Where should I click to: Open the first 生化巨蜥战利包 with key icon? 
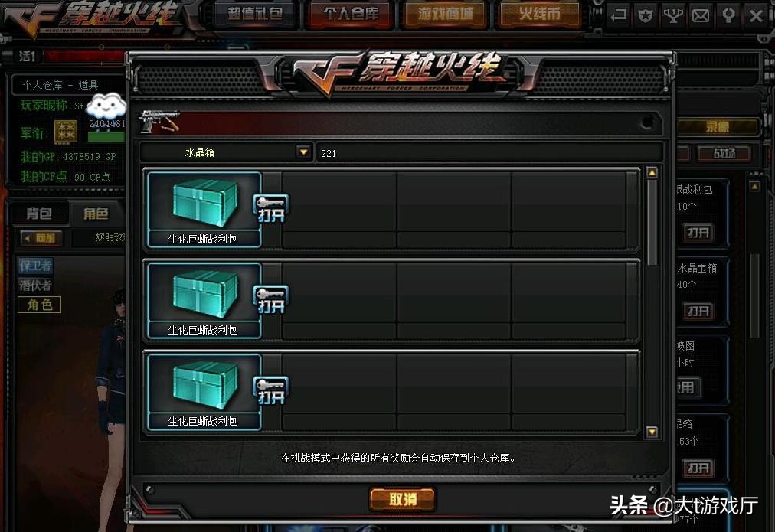[271, 208]
